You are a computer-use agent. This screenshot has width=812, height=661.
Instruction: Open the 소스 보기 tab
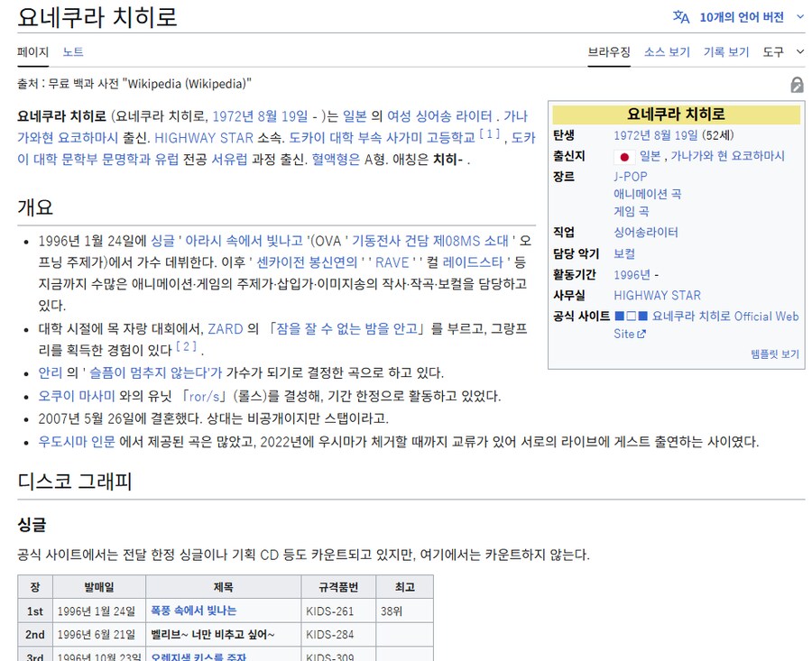(x=667, y=51)
